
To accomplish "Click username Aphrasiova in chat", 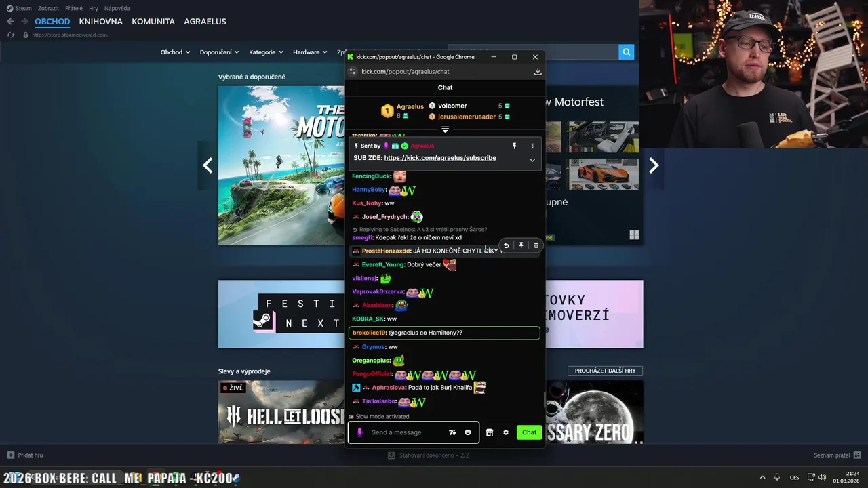I will (388, 388).
